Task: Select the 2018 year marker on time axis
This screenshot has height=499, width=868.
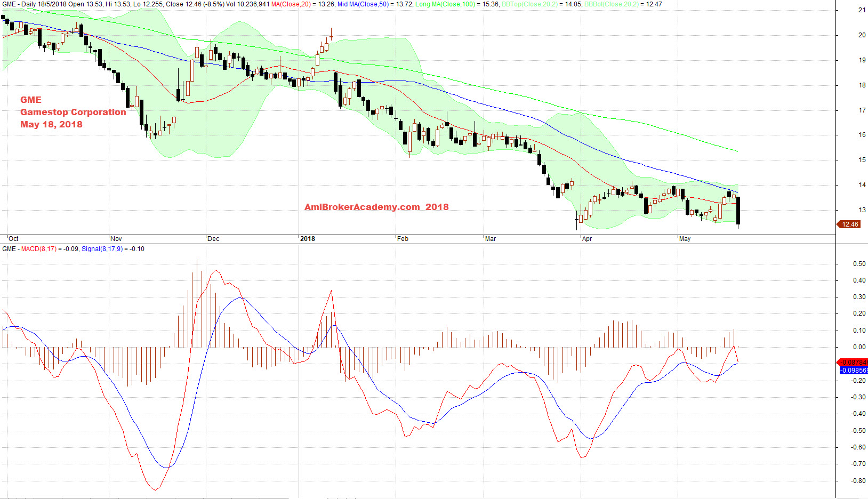Action: click(308, 239)
